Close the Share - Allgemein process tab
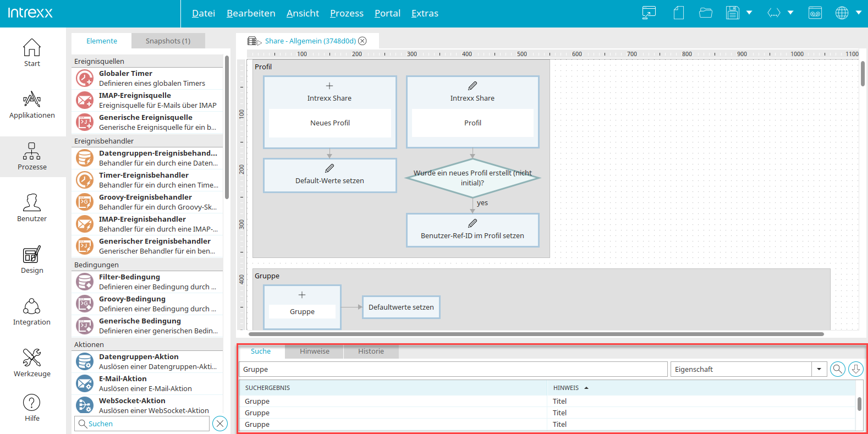The image size is (868, 434). (362, 41)
